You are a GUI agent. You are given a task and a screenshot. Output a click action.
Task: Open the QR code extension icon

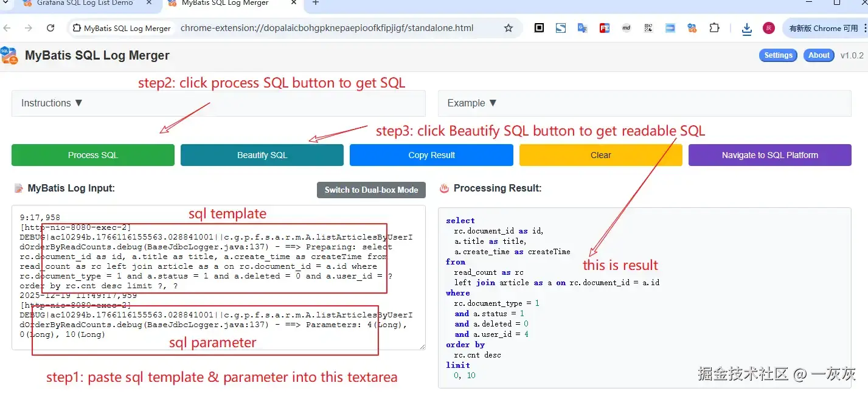click(648, 28)
